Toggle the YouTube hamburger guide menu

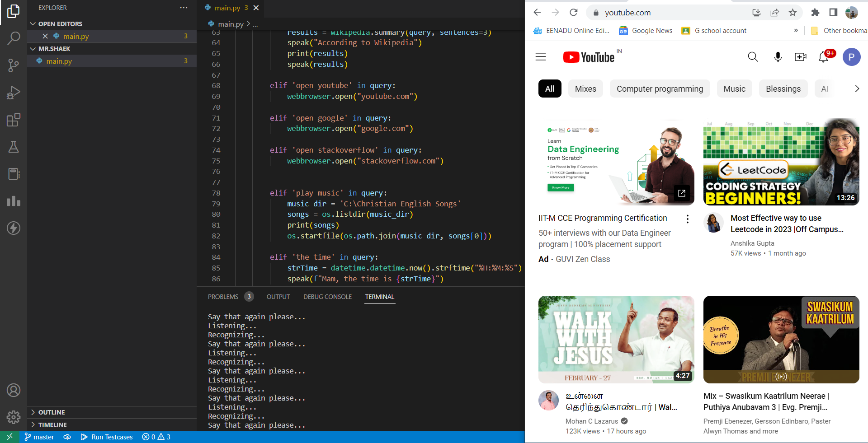point(541,57)
